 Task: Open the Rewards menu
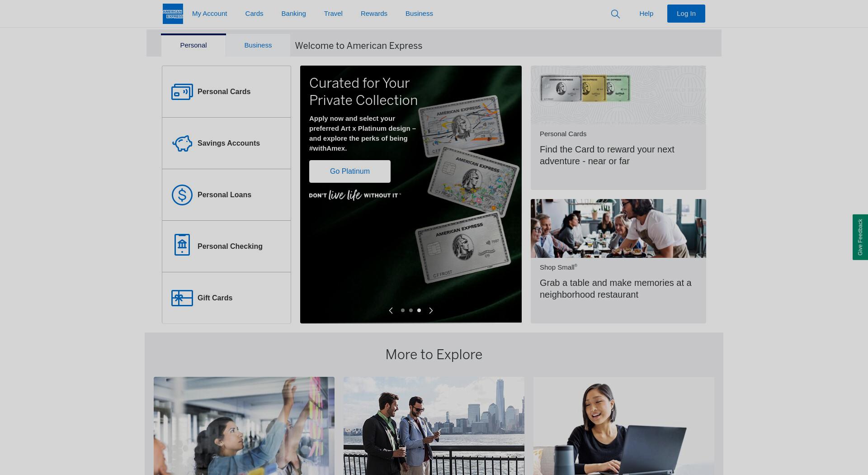pyautogui.click(x=374, y=14)
